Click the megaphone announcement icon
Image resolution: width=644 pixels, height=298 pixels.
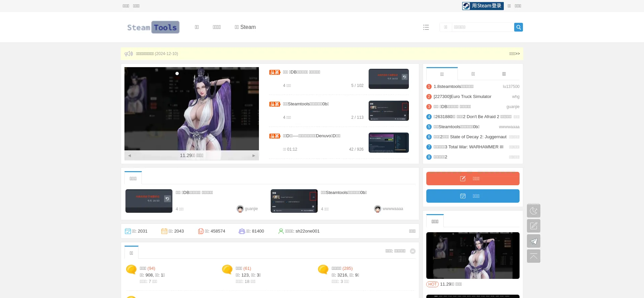128,54
